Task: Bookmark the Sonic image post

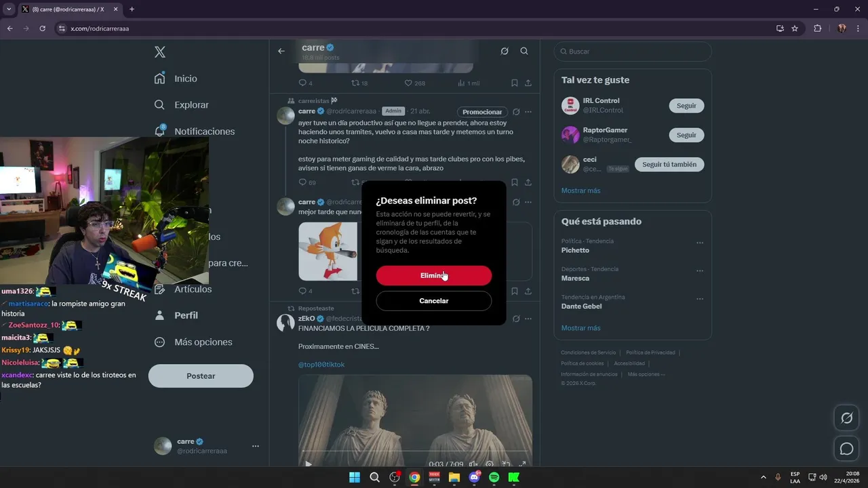Action: (515, 291)
